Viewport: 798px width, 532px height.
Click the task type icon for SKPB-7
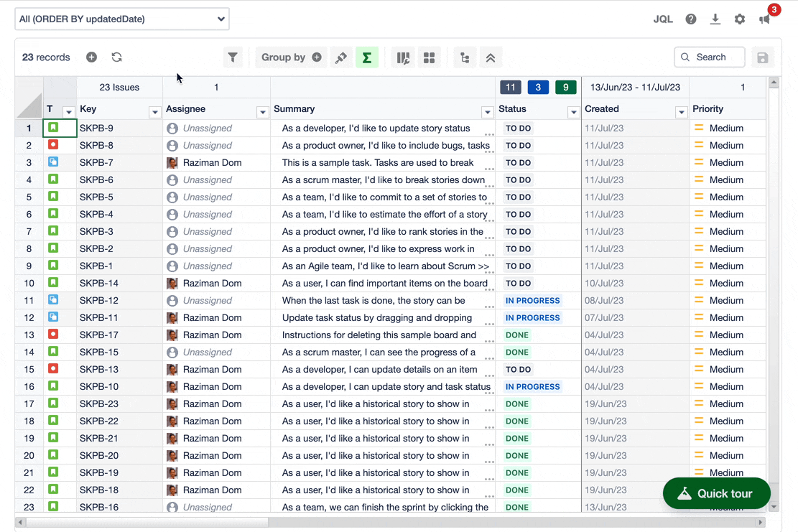(x=53, y=162)
